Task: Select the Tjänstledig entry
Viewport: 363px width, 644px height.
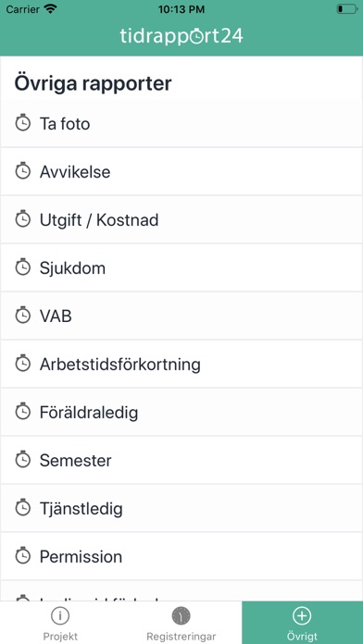Action: (x=181, y=509)
